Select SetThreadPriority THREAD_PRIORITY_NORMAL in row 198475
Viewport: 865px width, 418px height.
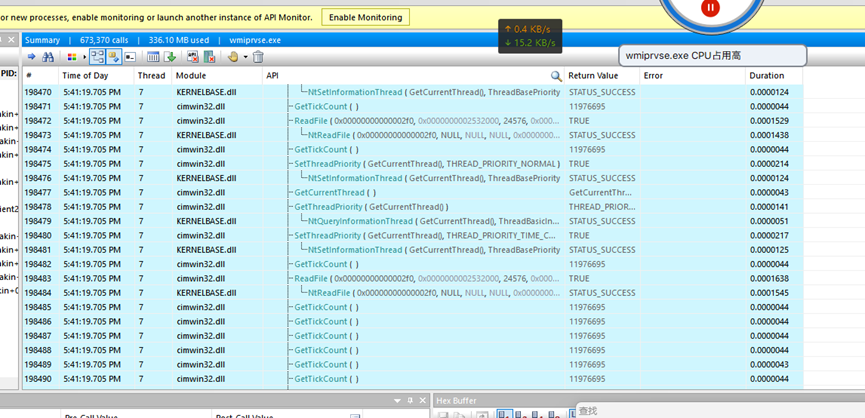coord(427,164)
